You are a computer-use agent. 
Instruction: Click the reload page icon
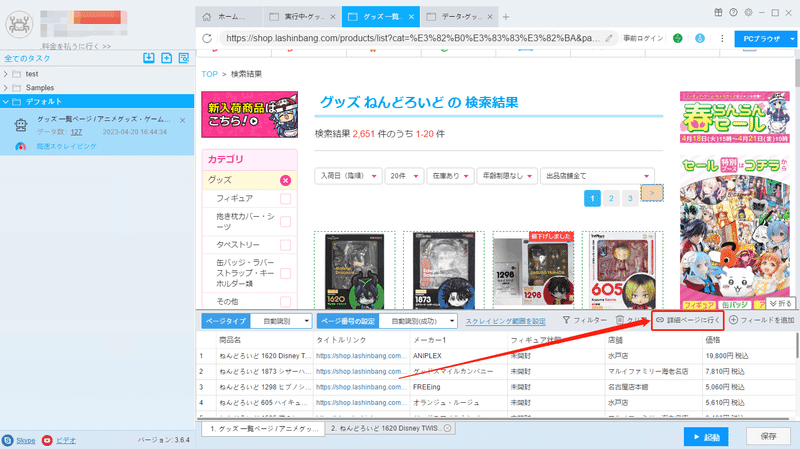207,38
